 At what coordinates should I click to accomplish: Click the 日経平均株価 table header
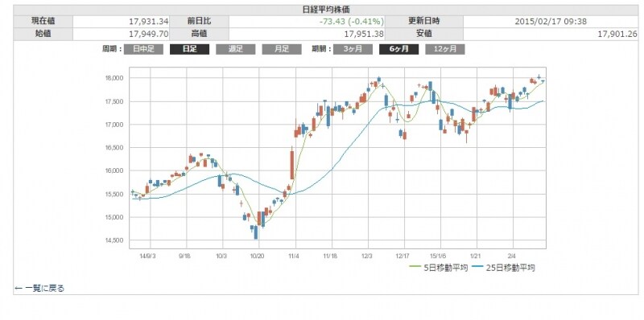[x=326, y=10]
